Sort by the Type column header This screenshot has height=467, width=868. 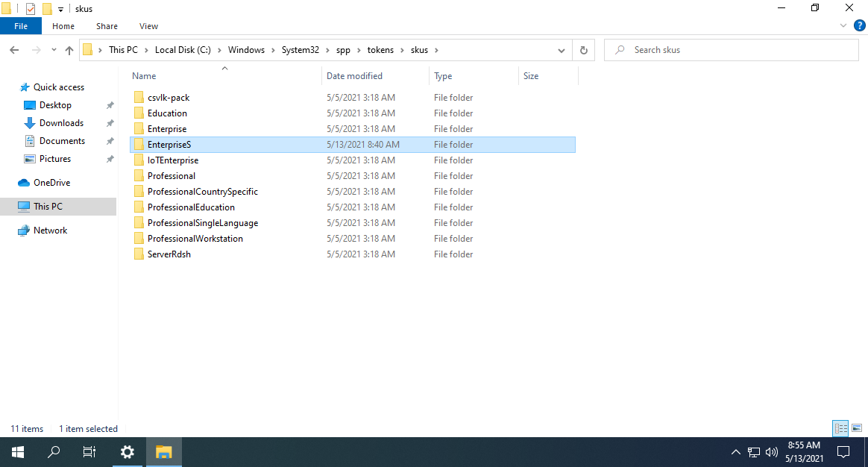coord(474,76)
